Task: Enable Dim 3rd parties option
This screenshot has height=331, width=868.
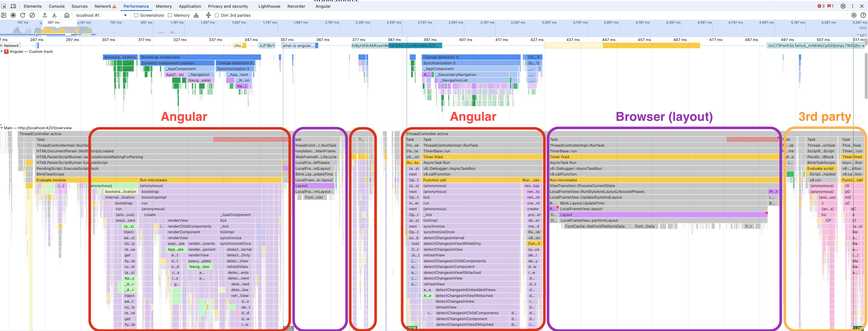Action: [217, 15]
